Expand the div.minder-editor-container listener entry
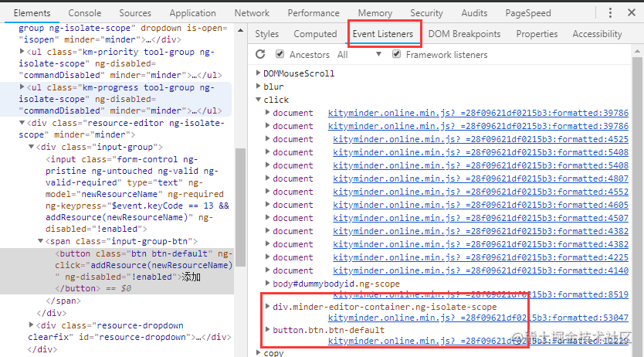The width and height of the screenshot is (644, 357). (267, 307)
